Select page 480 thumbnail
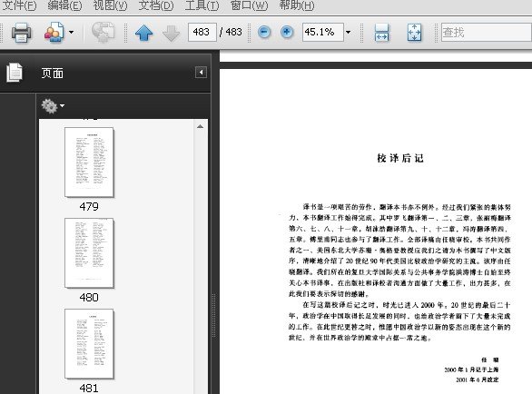 (x=89, y=253)
